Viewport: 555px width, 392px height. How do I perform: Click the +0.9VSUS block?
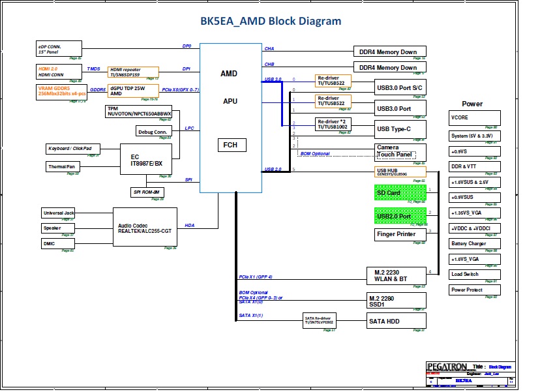coord(475,197)
